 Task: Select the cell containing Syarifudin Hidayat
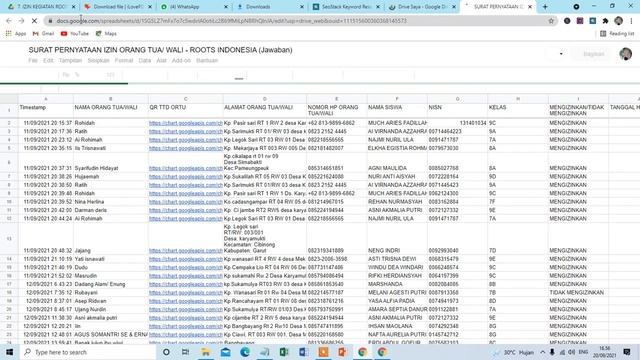point(111,162)
